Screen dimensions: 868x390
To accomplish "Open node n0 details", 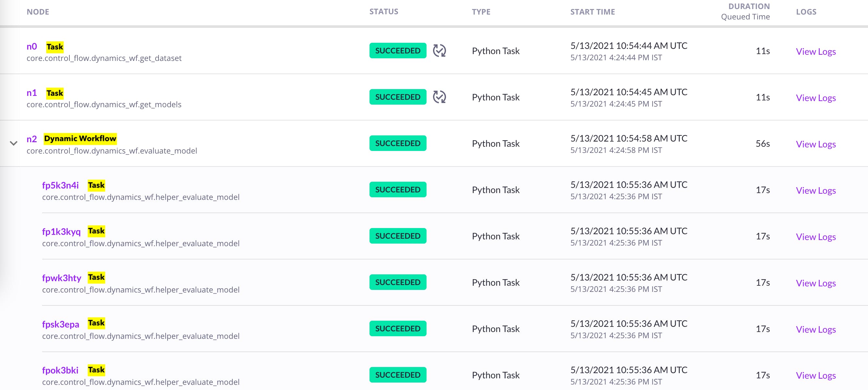I will pos(32,46).
